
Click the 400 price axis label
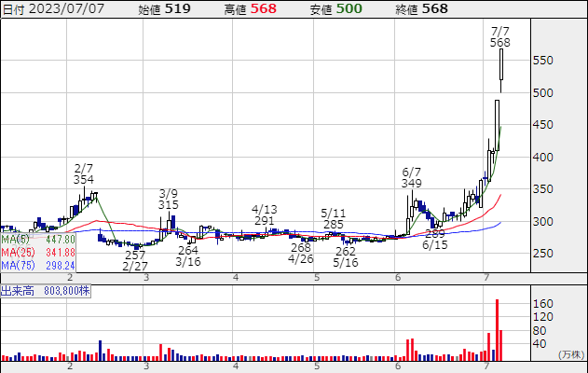click(x=543, y=158)
